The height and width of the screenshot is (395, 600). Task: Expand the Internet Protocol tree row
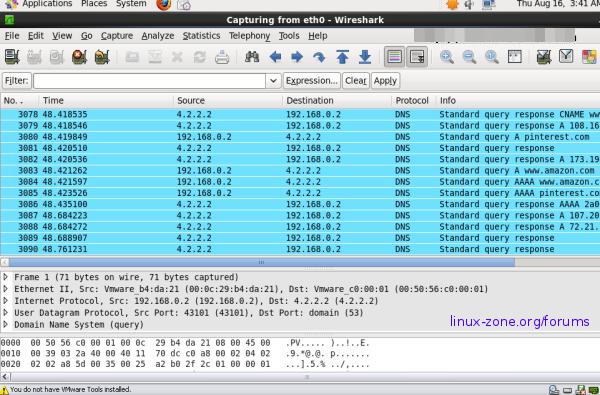tap(5, 300)
